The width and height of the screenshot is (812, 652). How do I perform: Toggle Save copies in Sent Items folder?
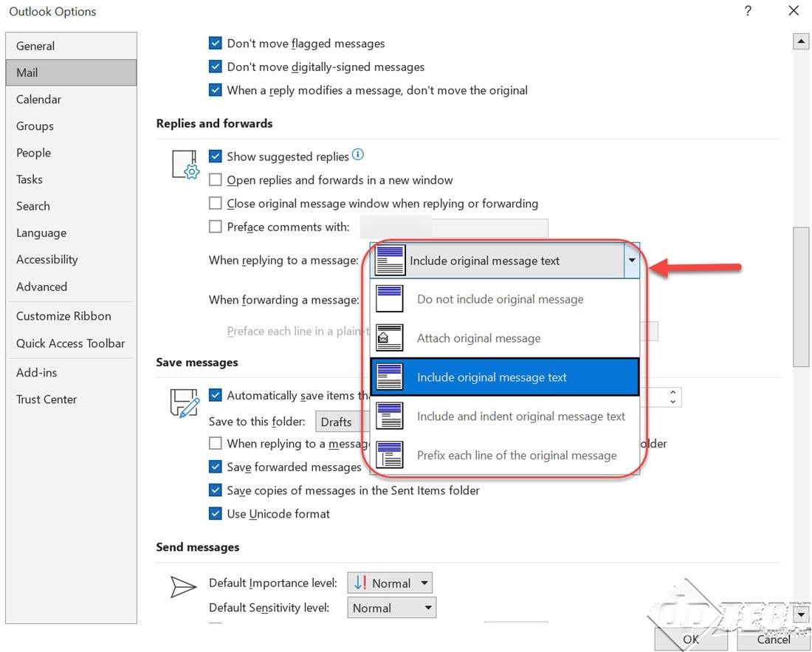point(216,490)
